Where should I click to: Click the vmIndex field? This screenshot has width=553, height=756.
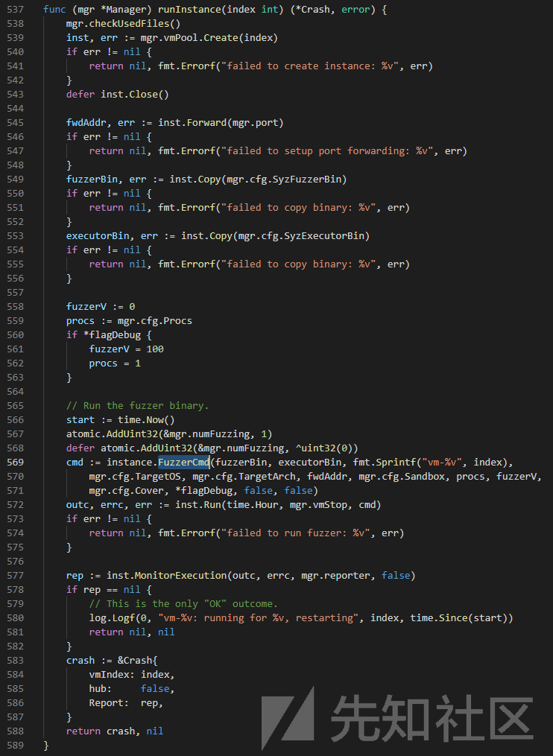(x=109, y=674)
